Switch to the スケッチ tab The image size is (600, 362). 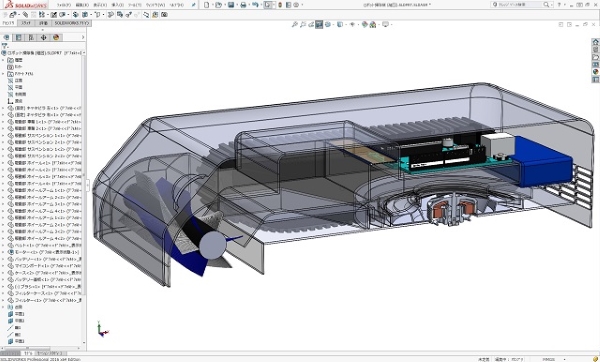point(26,23)
